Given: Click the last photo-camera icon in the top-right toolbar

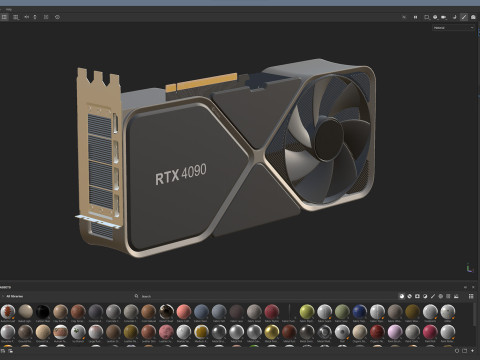Looking at the screenshot, I should pyautogui.click(x=473, y=17).
